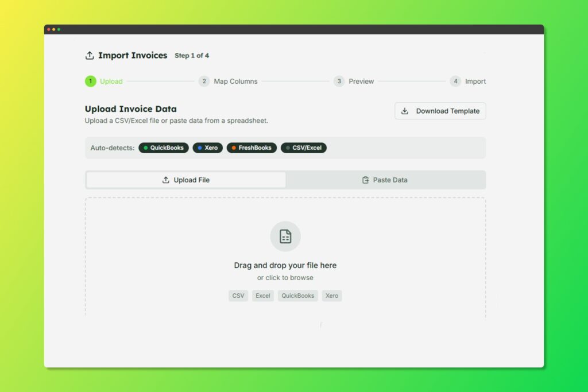
Task: Click the upload arrow icon on Upload File
Action: point(166,180)
